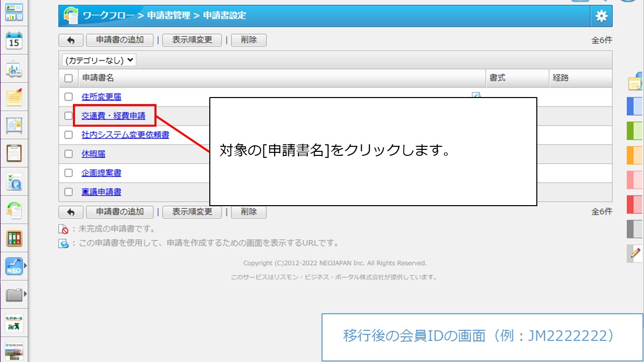
Task: Check the box for 交通費・経費申請
Action: tap(69, 116)
